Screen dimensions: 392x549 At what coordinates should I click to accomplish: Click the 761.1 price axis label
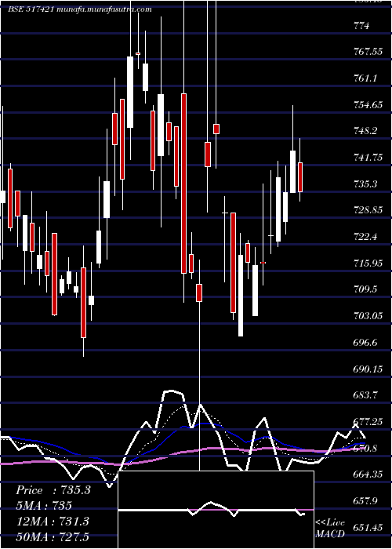pyautogui.click(x=365, y=78)
